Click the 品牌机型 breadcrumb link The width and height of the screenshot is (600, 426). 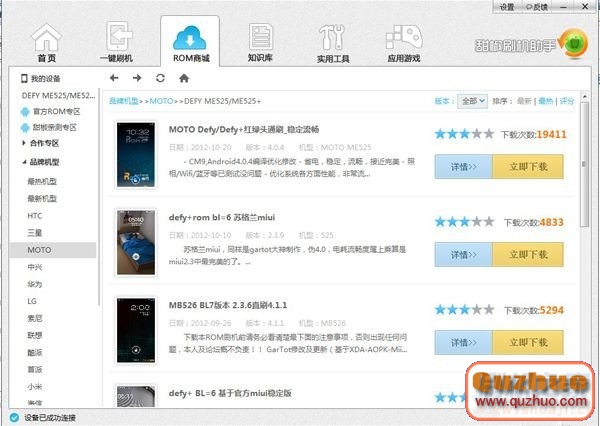(x=124, y=101)
